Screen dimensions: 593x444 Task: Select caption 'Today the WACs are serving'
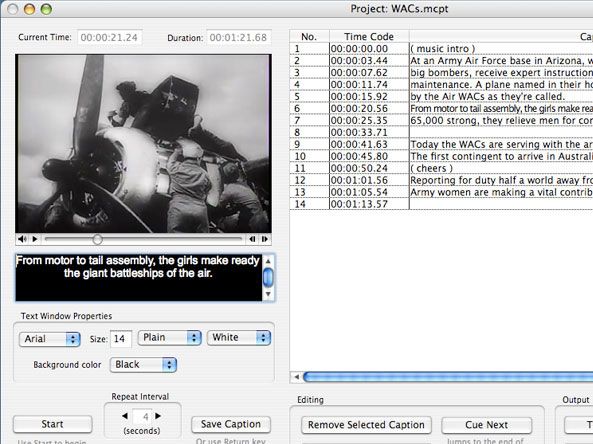[x=501, y=144]
